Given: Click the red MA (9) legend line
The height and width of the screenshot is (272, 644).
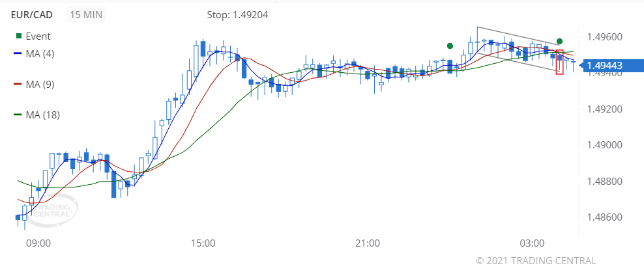Looking at the screenshot, I should click(18, 85).
